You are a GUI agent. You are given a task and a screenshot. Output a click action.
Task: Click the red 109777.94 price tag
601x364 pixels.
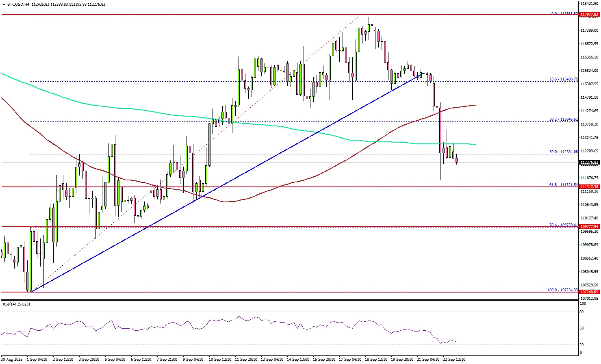pos(589,227)
